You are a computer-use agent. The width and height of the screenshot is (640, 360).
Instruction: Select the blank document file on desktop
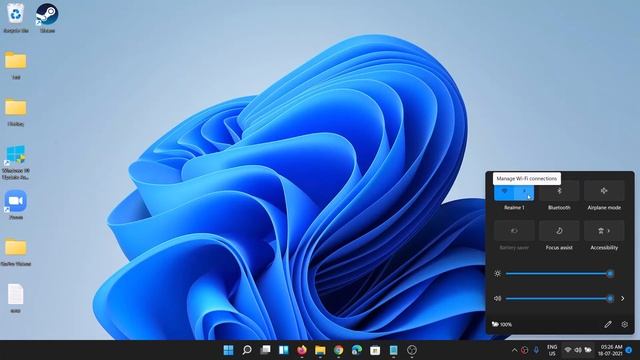tap(16, 298)
